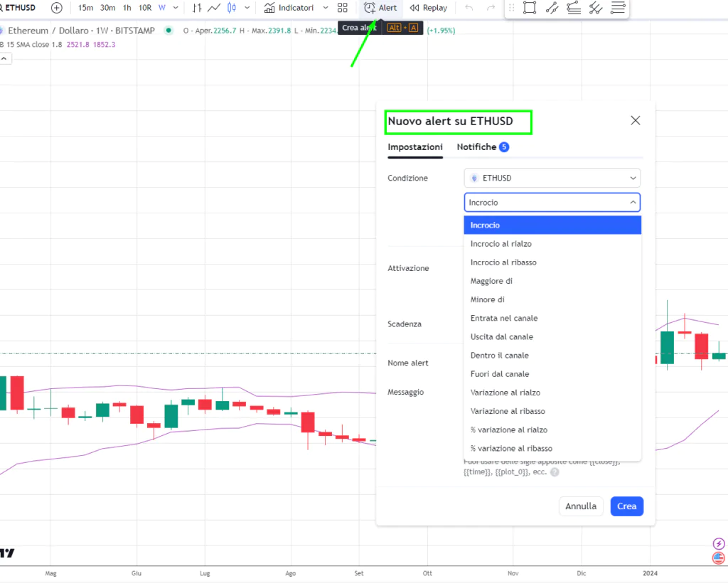Redo the last action

tap(491, 8)
